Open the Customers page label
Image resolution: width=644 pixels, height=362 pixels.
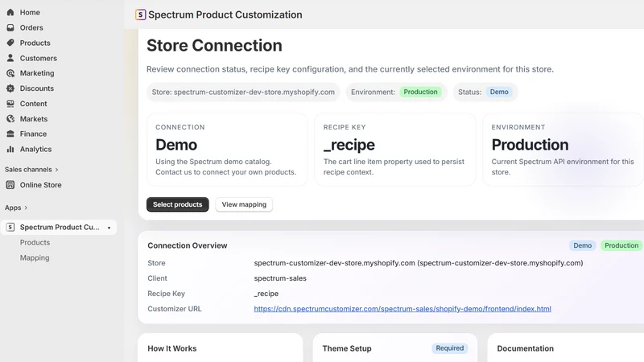[38, 58]
